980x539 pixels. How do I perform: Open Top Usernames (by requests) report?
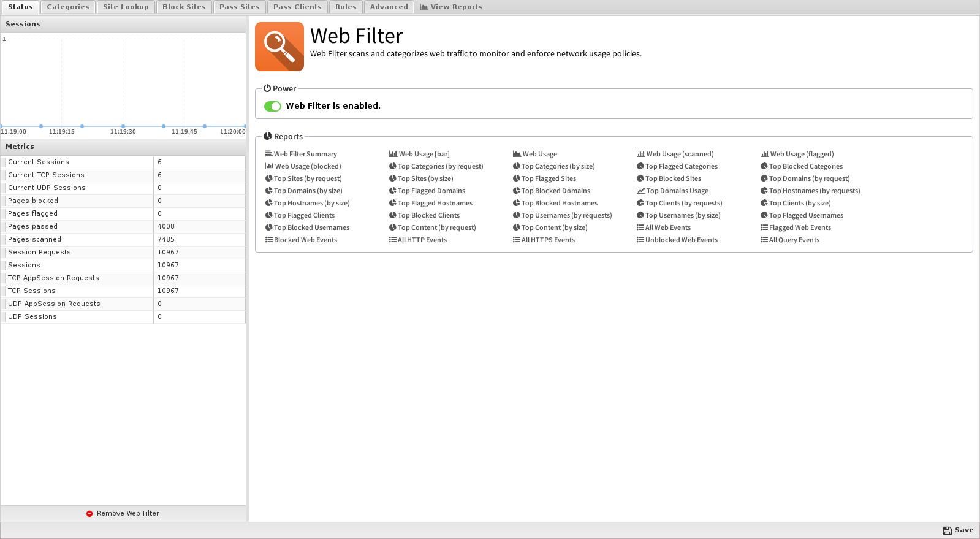coord(562,215)
